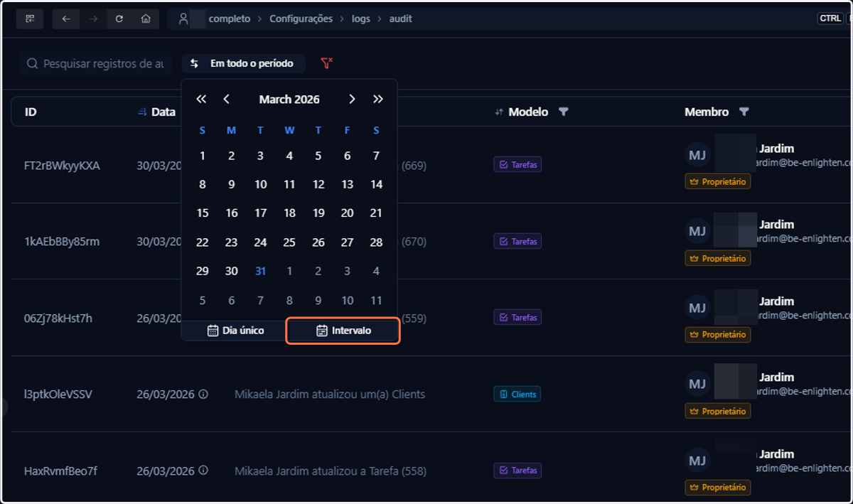Go to previous month in calendar

coord(227,100)
